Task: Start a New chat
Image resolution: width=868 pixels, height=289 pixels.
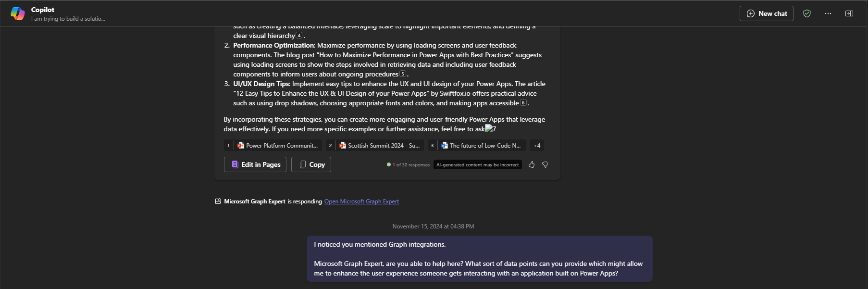Action: tap(767, 13)
